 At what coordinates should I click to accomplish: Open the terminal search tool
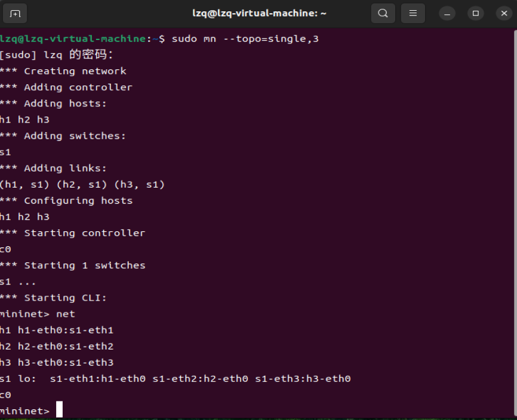click(x=383, y=13)
